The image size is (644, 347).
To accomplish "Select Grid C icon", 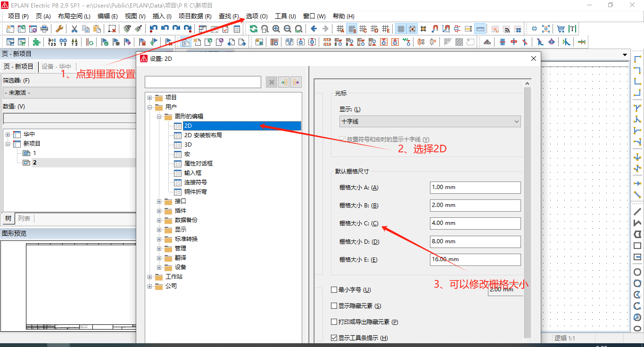I will [363, 29].
